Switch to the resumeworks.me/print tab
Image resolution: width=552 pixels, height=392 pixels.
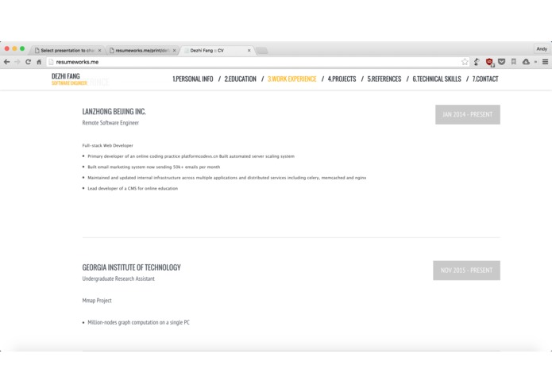141,50
